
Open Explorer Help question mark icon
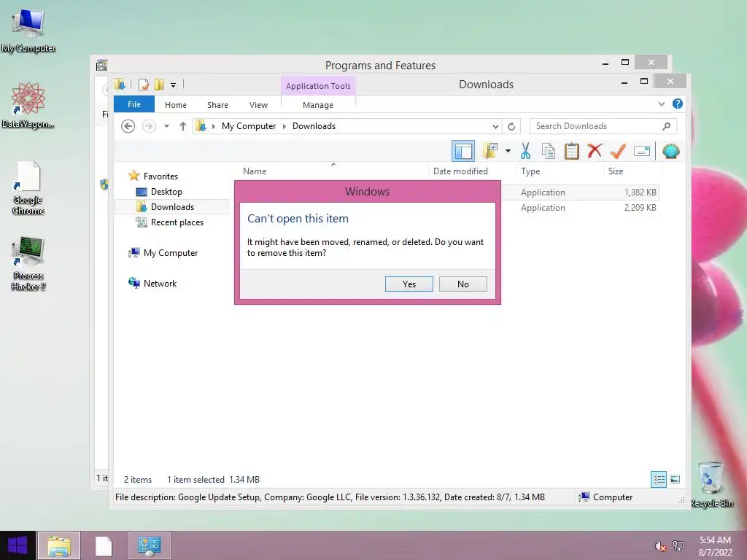678,104
